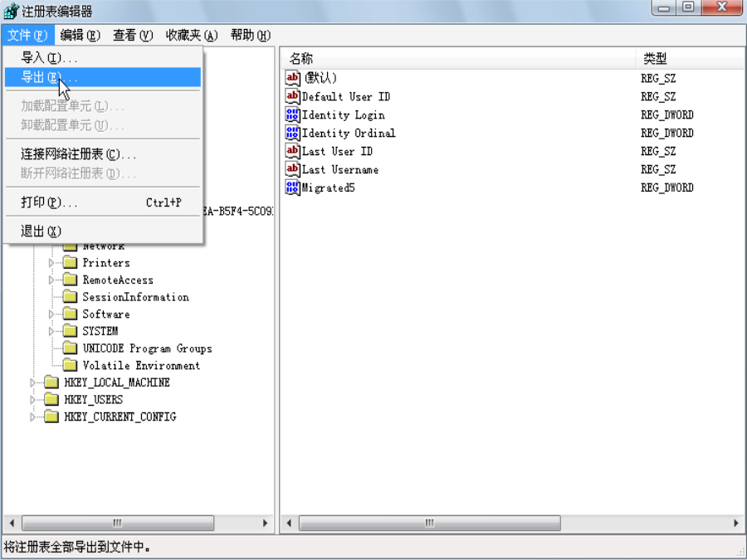
Task: Click the binary icon beside Identity Ordinal
Action: click(x=292, y=133)
